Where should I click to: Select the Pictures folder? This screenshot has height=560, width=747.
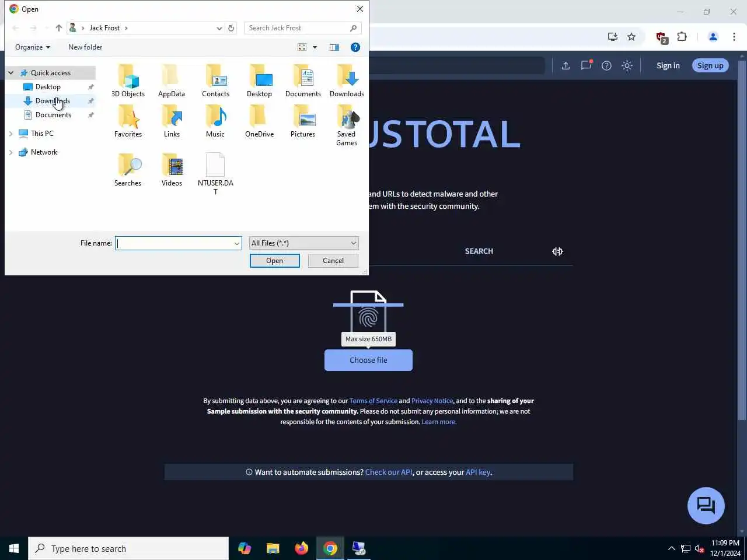[303, 121]
